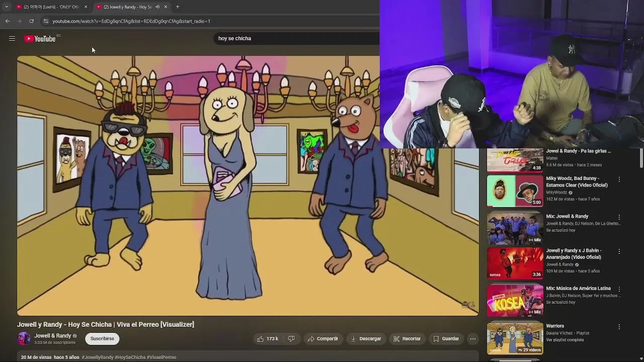Open options menu for 'Estamos Clear' video
This screenshot has height=362, width=644.
click(x=619, y=179)
